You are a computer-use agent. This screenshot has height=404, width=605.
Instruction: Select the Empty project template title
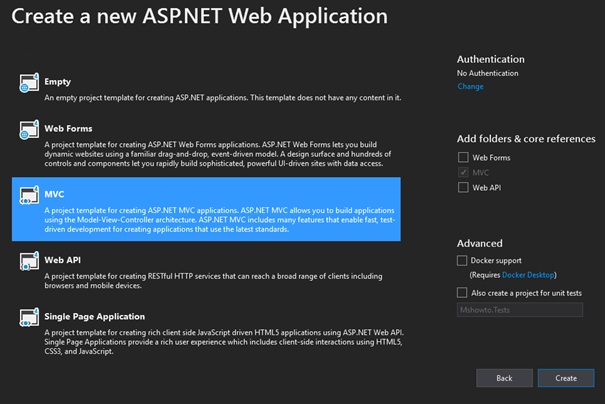click(x=58, y=81)
